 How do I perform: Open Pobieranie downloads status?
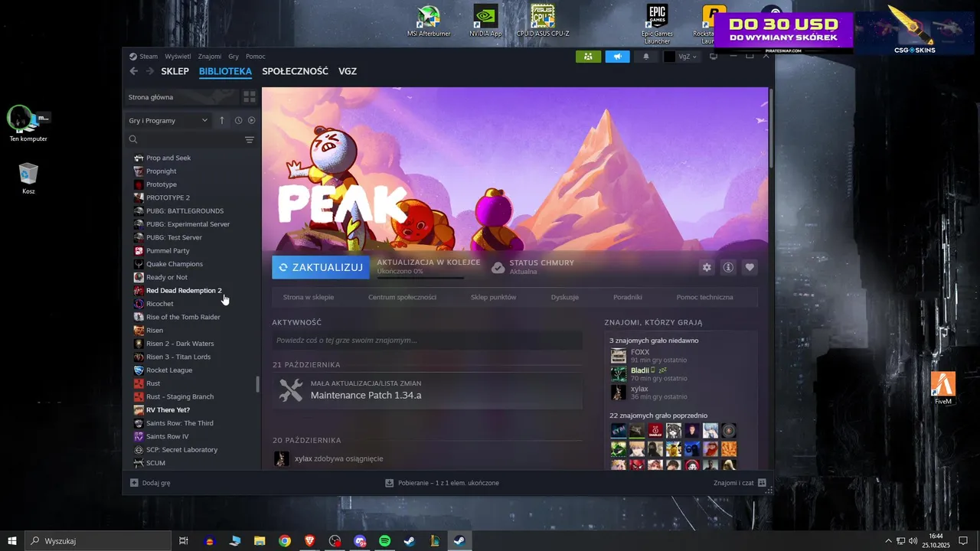tap(442, 483)
